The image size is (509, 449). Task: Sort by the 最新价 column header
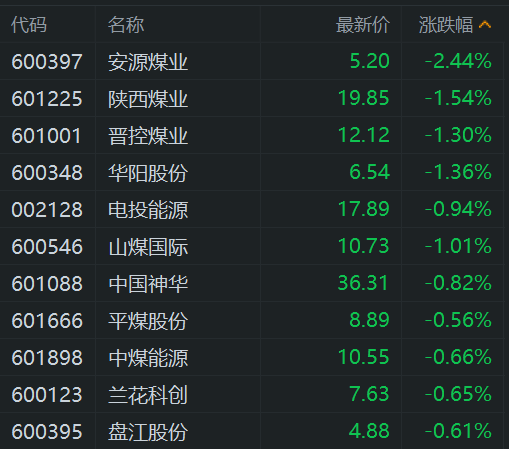click(x=363, y=25)
